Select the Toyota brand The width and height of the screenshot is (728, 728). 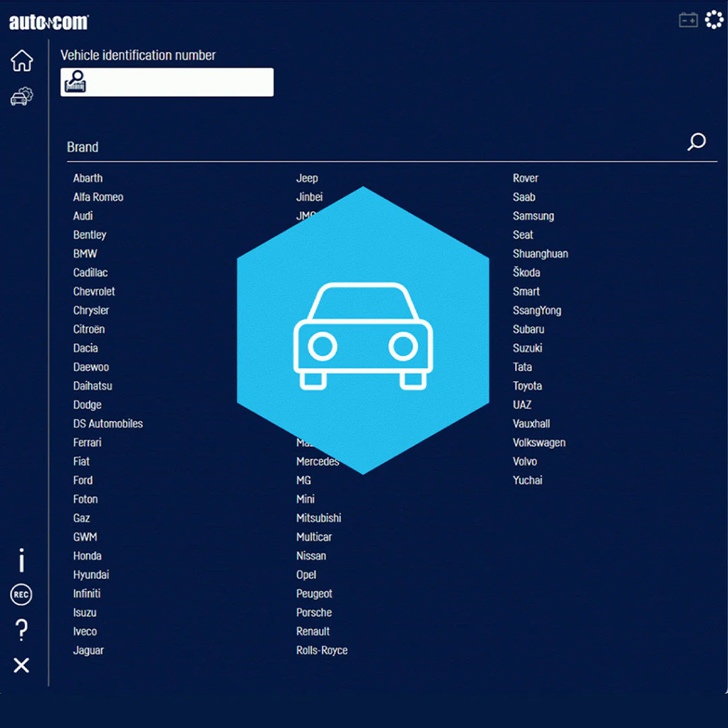point(527,386)
